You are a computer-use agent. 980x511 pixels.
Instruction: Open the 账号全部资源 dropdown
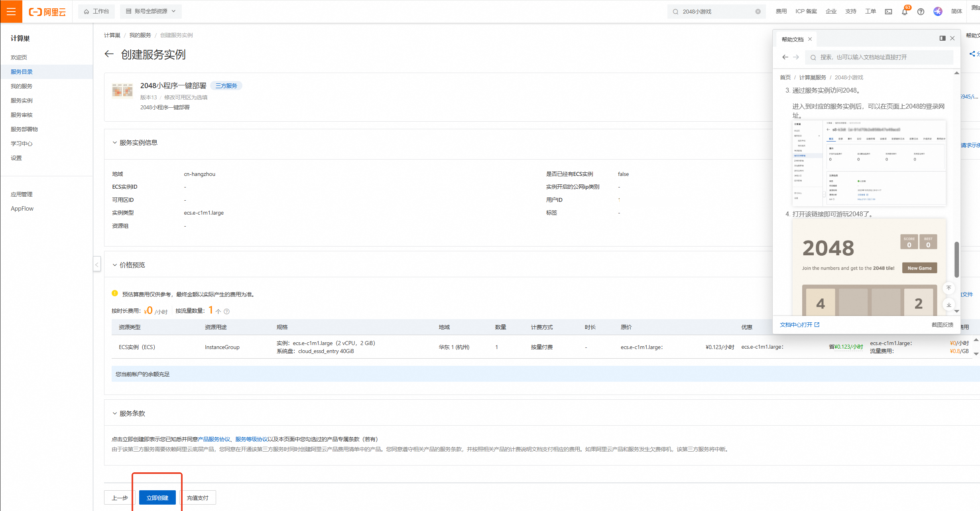tap(151, 11)
